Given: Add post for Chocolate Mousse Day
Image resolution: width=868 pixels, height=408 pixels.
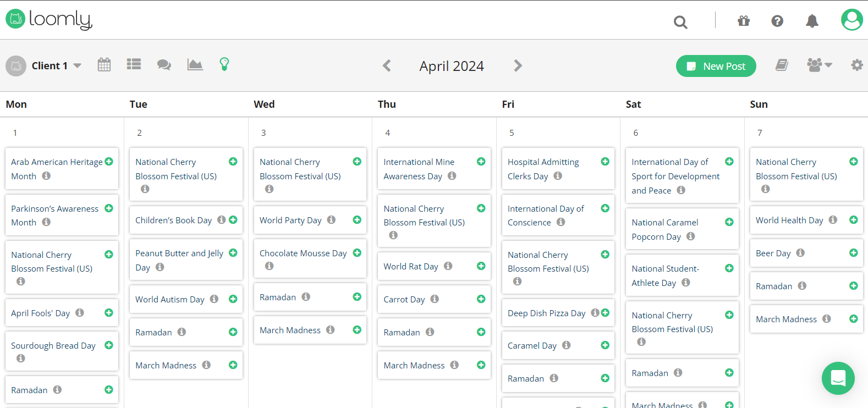Looking at the screenshot, I should tap(357, 253).
